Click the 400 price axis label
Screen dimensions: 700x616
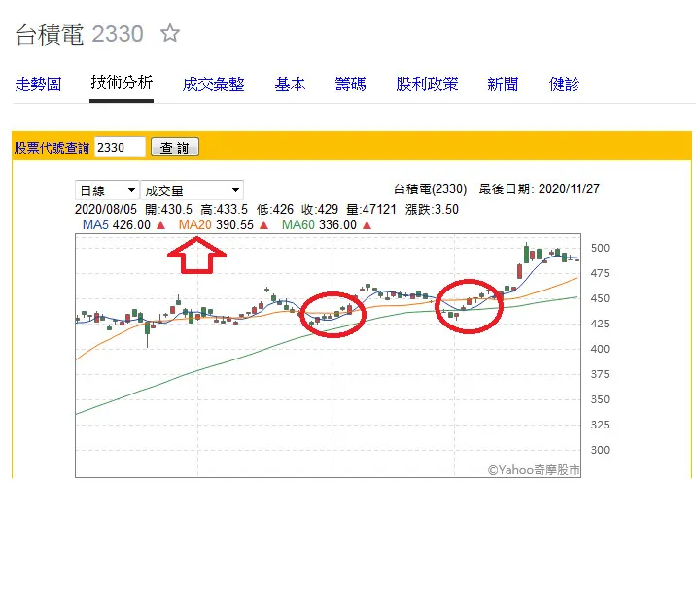(600, 349)
